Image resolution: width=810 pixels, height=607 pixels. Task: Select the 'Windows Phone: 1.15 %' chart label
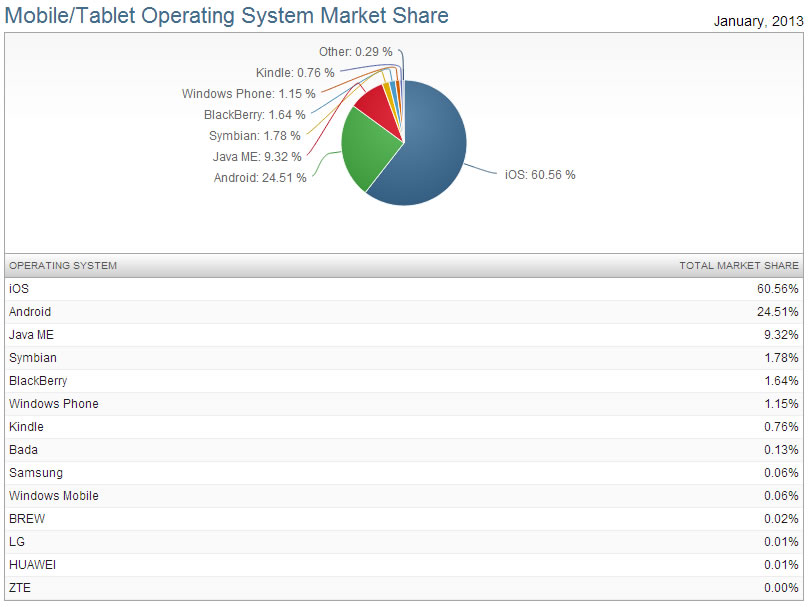point(248,94)
